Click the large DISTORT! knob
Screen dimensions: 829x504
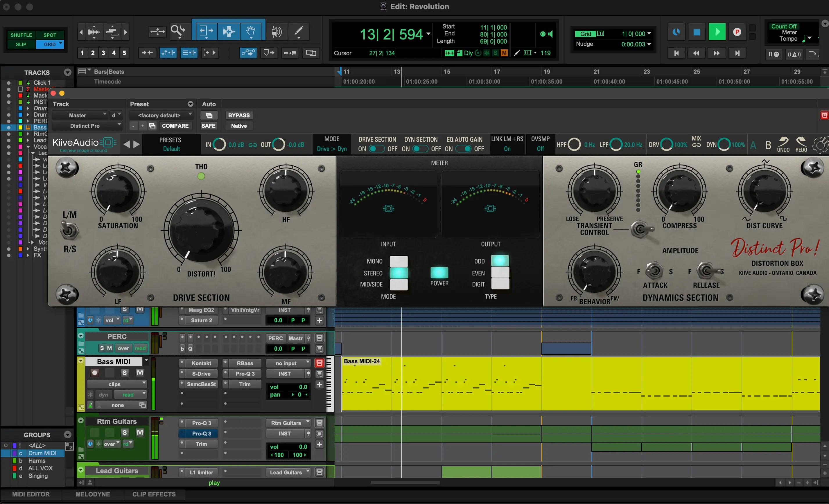[x=201, y=231]
